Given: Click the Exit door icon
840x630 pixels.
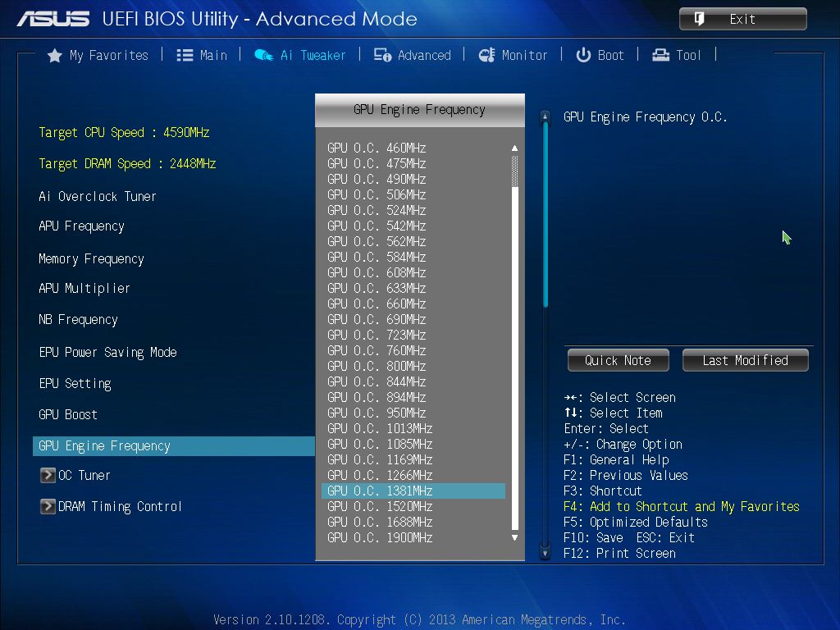Looking at the screenshot, I should (699, 20).
